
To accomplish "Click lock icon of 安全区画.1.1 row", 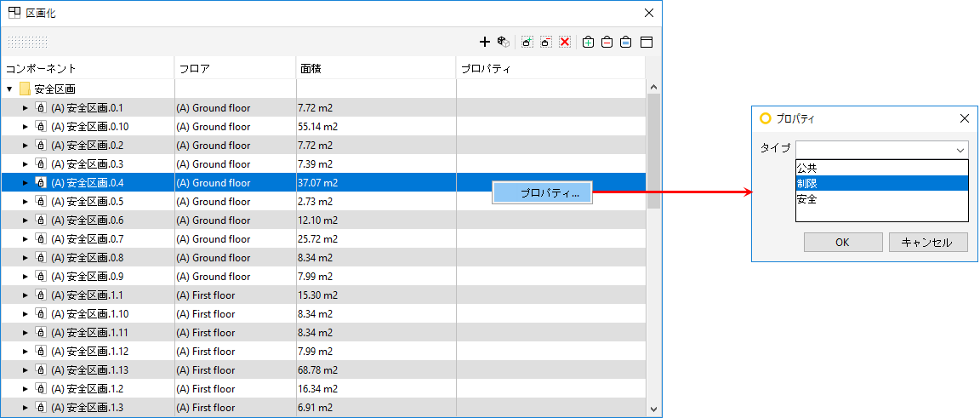I will tap(41, 295).
